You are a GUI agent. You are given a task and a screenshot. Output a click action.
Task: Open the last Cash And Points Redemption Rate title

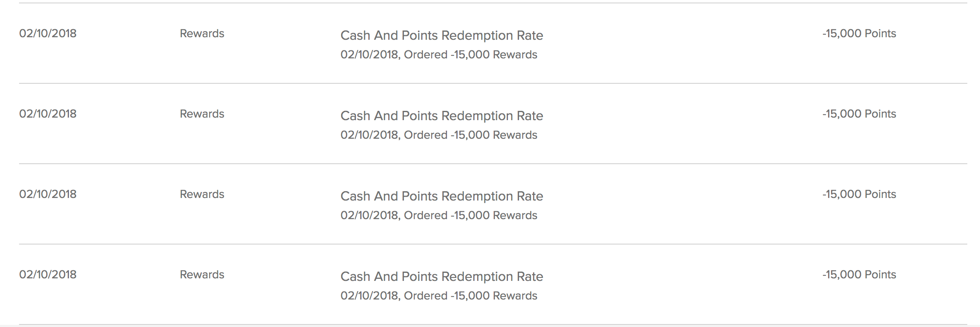click(x=442, y=277)
